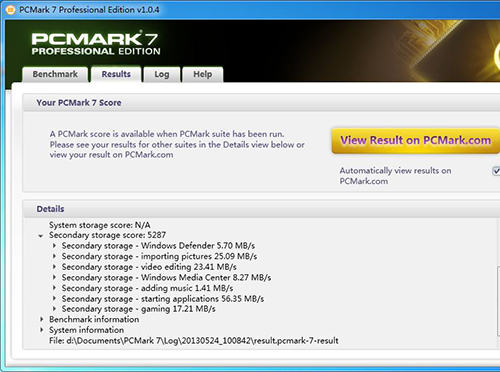Select adding music 1.41 MB/s row text

(147, 288)
